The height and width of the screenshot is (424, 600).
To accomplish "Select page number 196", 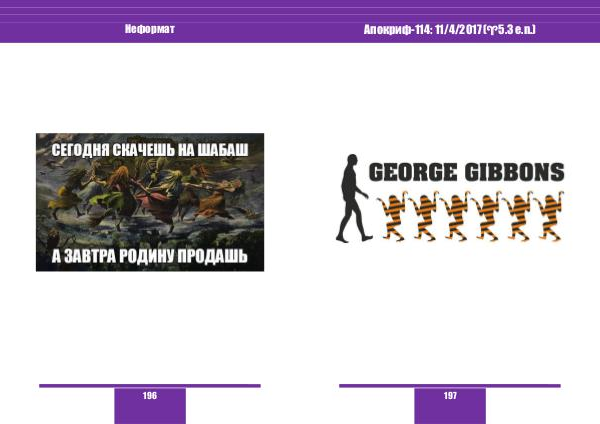I will [150, 396].
